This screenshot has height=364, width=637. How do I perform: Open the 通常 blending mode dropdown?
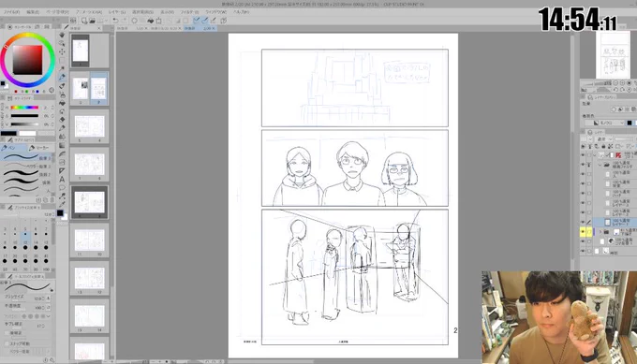(x=603, y=138)
